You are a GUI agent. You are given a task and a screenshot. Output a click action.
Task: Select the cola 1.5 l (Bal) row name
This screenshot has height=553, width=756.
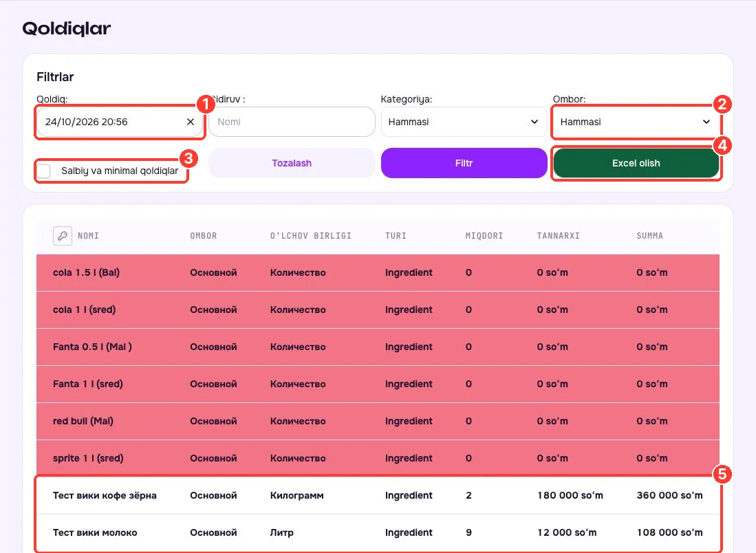(86, 272)
